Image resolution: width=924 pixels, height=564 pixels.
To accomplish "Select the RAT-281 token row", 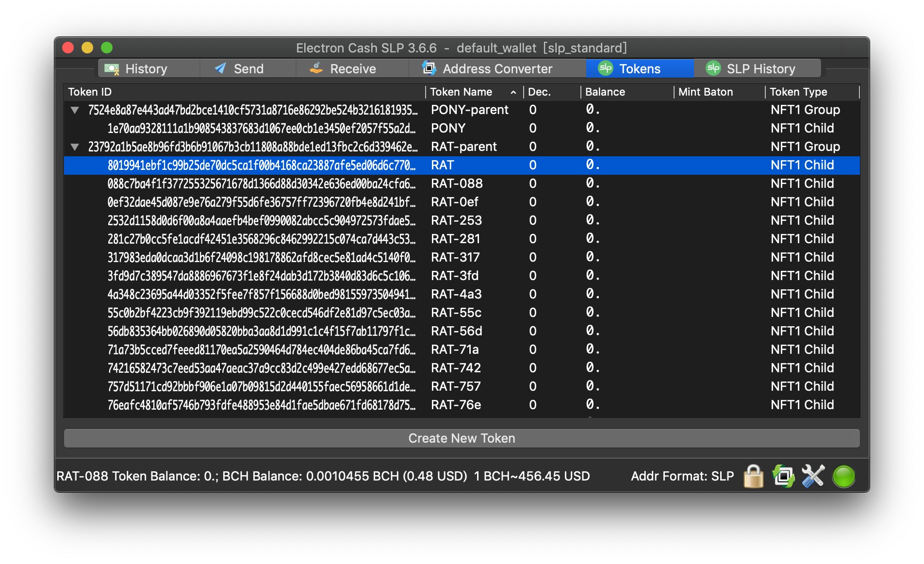I will [462, 239].
